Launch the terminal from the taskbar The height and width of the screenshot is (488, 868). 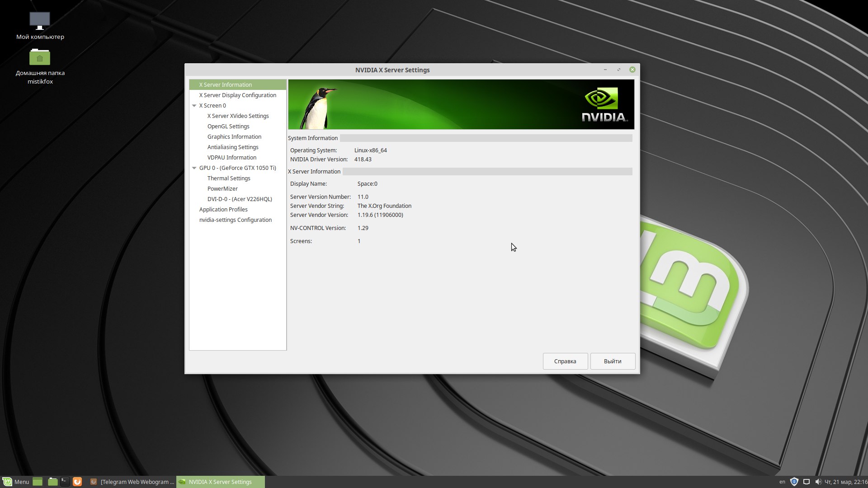65,482
